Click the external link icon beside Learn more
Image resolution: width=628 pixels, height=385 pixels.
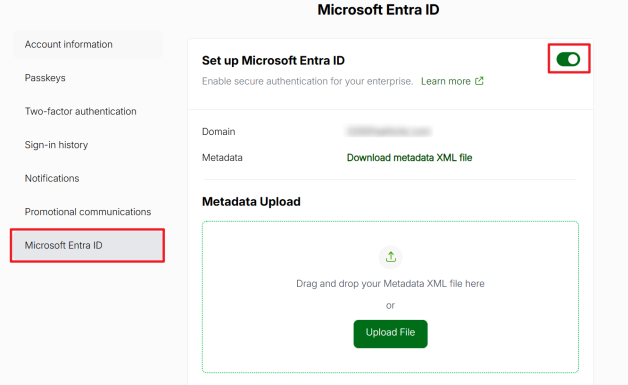coord(479,81)
